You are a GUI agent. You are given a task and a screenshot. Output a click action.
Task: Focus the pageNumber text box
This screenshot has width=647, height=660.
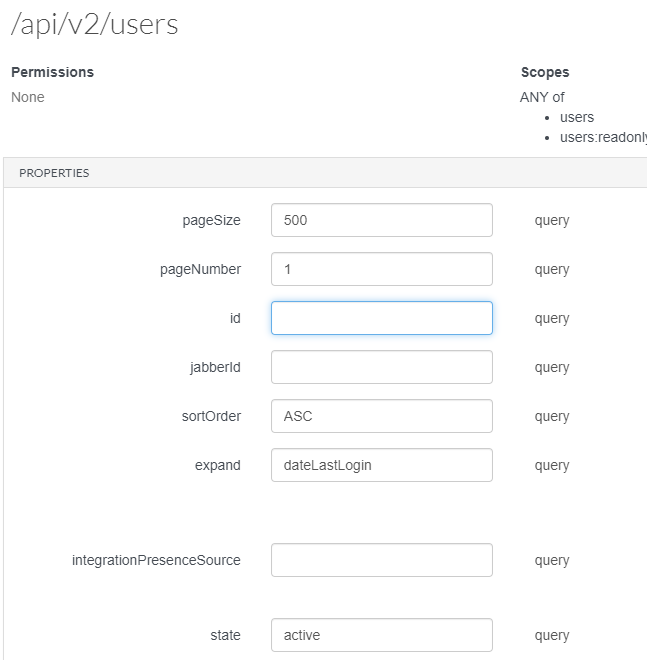pyautogui.click(x=381, y=269)
